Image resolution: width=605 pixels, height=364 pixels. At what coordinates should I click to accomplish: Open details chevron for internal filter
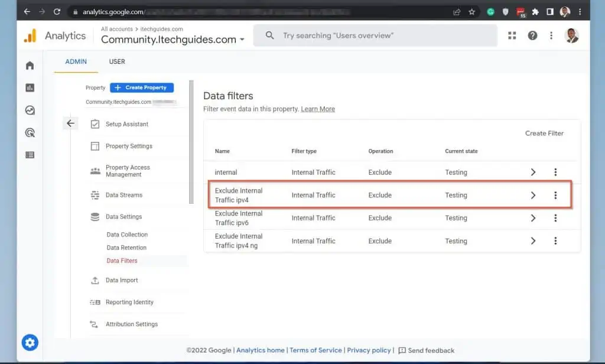pos(533,173)
